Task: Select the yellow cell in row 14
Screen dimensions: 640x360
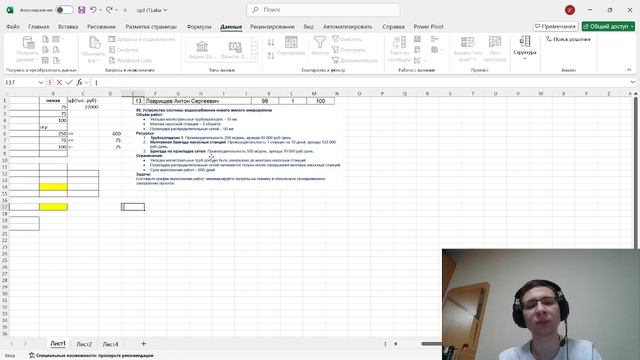Action: pyautogui.click(x=53, y=187)
